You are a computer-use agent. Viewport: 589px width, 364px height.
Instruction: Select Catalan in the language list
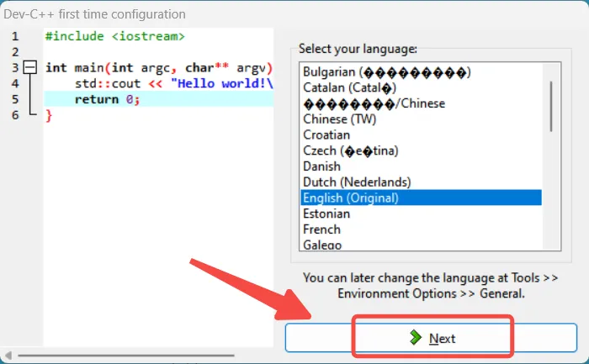(x=421, y=87)
